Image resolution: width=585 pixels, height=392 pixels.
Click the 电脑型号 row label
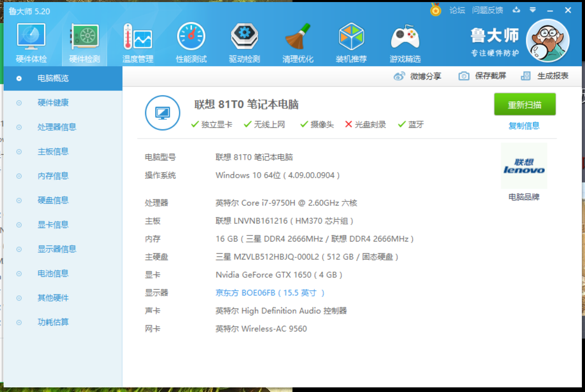click(160, 157)
